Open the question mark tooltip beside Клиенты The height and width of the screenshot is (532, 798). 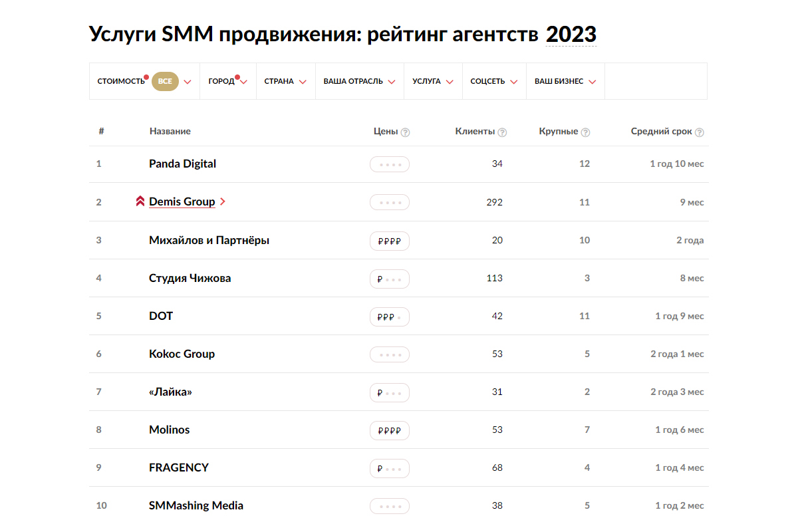(x=503, y=132)
